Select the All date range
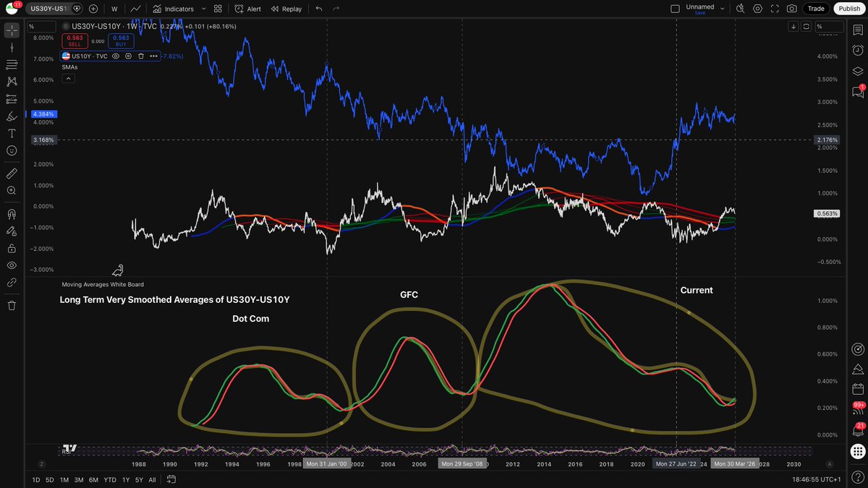Viewport: 868px width, 488px height. click(152, 479)
